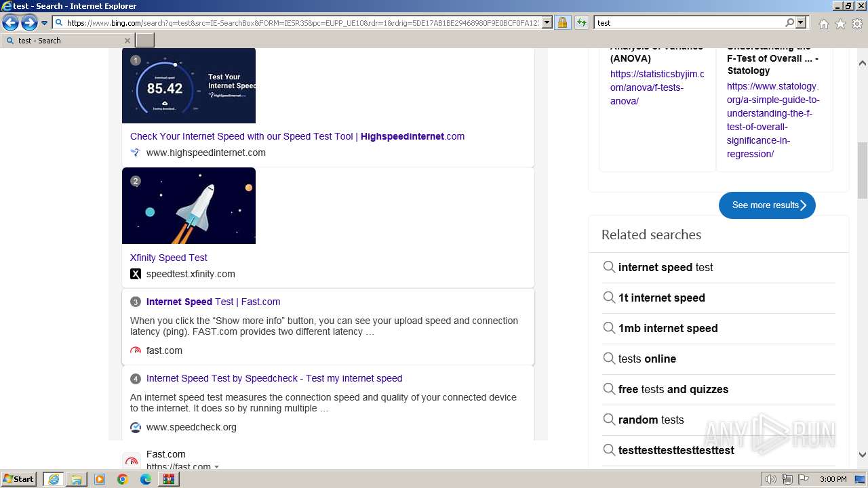The height and width of the screenshot is (488, 868).
Task: Click the network tray icon
Action: [787, 479]
